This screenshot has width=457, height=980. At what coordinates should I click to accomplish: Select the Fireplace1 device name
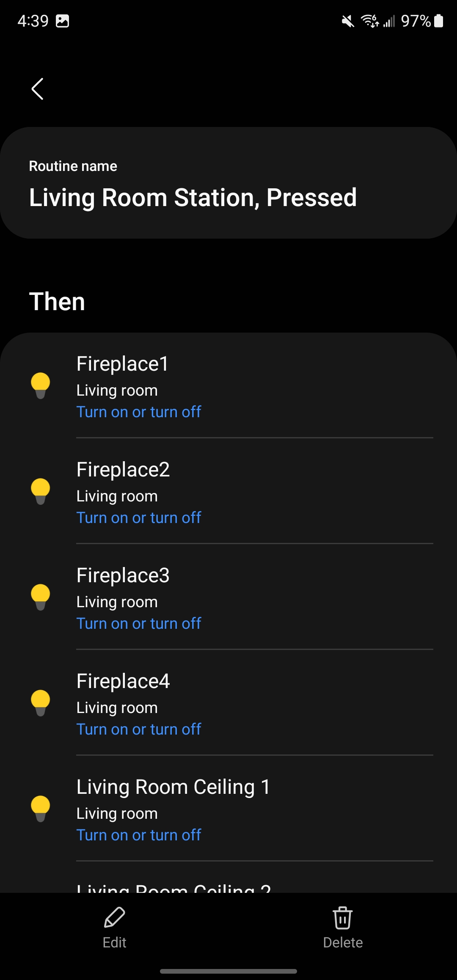(122, 364)
